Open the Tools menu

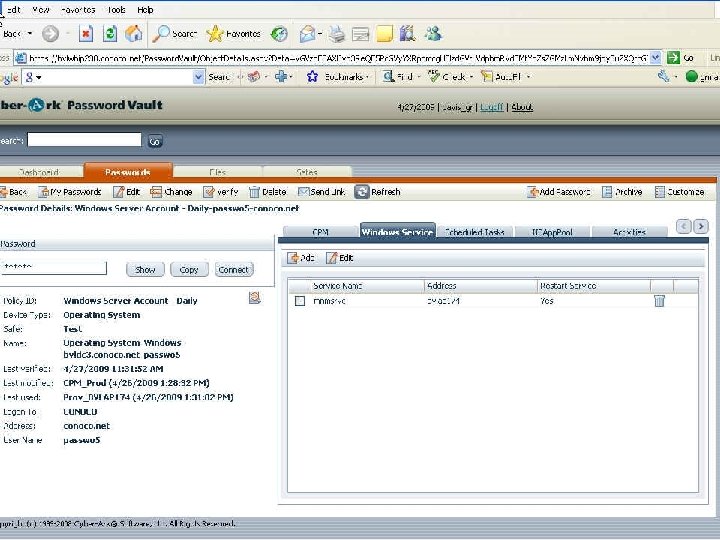coord(116,10)
